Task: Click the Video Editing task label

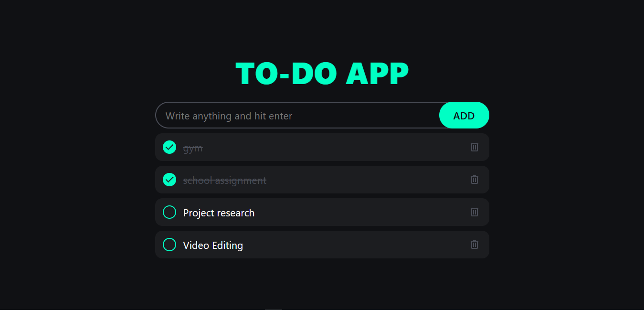Action: [213, 246]
